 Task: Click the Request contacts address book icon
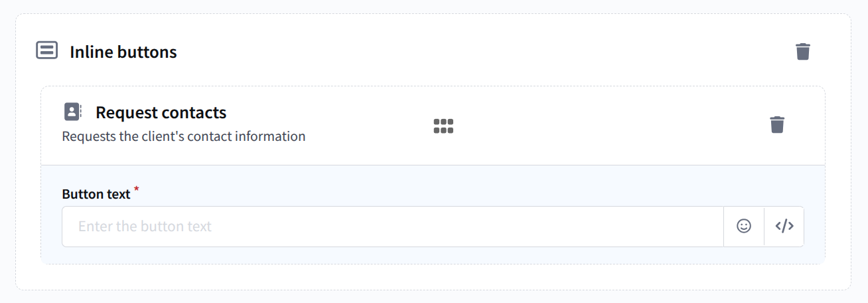click(x=72, y=112)
